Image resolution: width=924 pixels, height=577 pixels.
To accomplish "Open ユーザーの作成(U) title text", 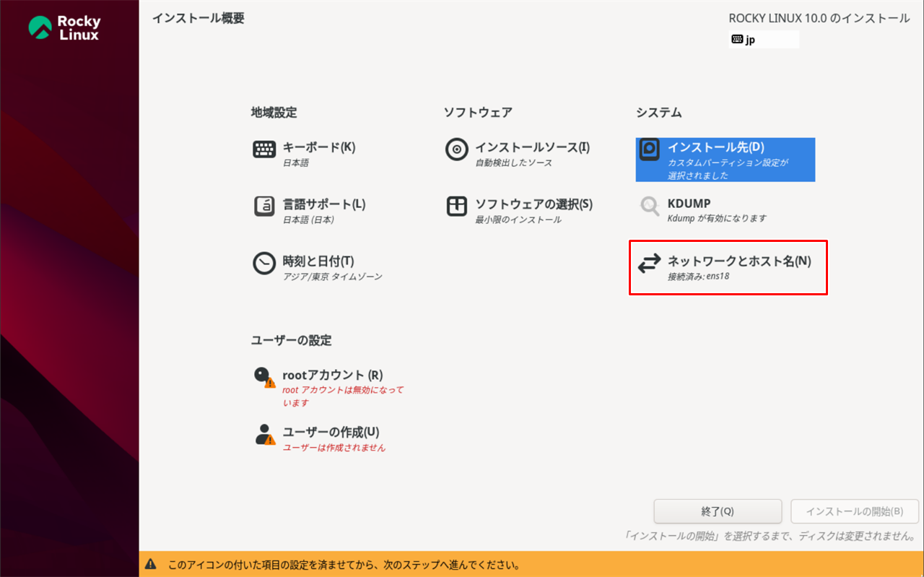I will (331, 432).
